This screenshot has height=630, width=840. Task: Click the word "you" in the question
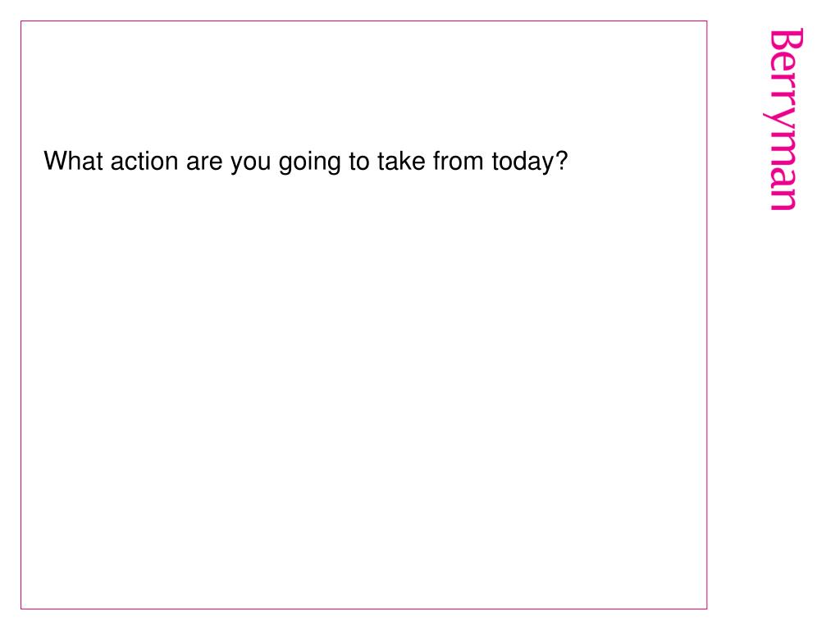[251, 164]
